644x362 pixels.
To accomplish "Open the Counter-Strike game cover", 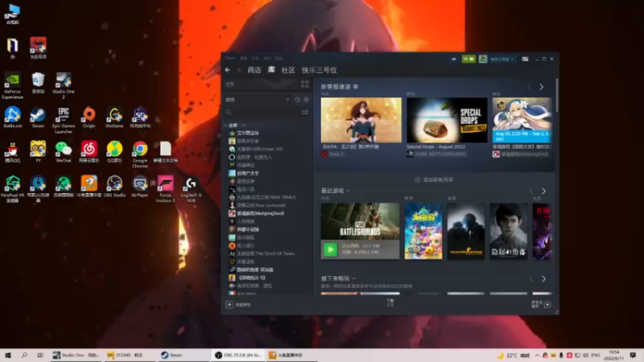I will [x=466, y=231].
